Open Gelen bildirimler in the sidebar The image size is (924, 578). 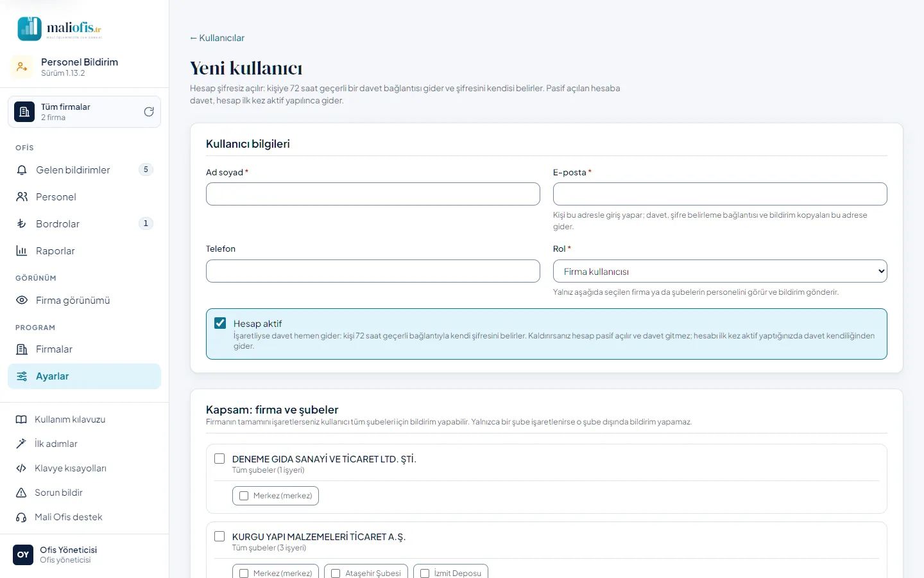tap(84, 170)
